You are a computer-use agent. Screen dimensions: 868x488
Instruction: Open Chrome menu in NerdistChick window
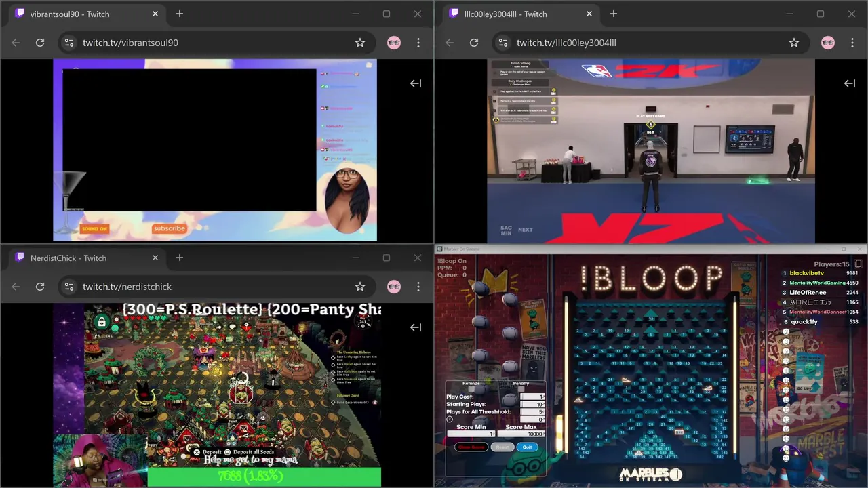point(418,287)
